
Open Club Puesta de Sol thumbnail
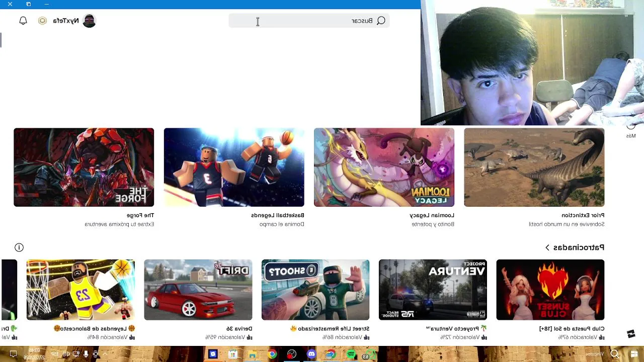(x=550, y=290)
